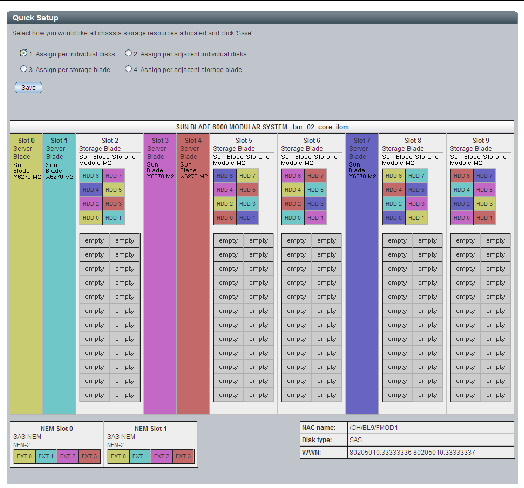Pick HDD 6 in Slot 5 storage blade
Viewport: 524px width, 488px height.
click(x=225, y=176)
